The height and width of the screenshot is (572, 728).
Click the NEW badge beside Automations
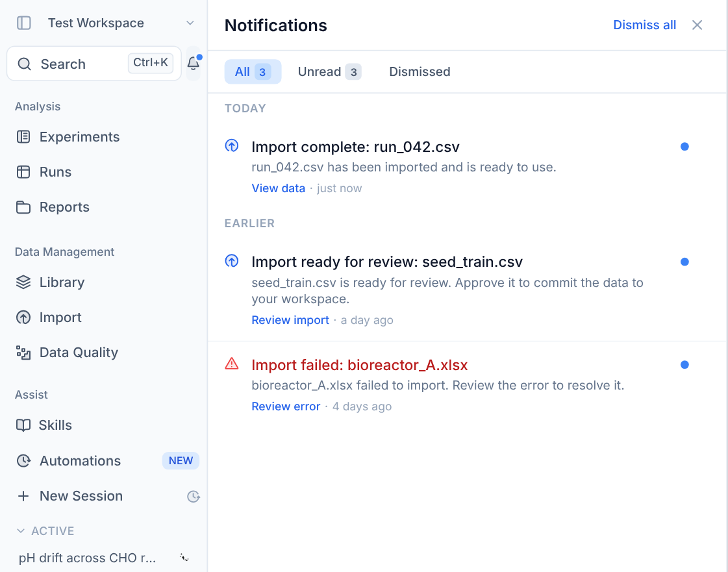[x=181, y=460]
